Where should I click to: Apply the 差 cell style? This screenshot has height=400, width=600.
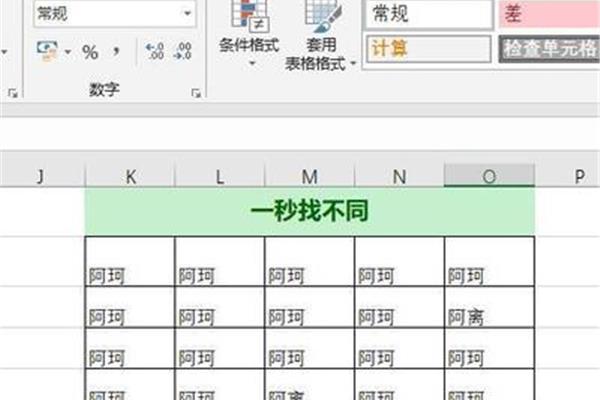[549, 14]
